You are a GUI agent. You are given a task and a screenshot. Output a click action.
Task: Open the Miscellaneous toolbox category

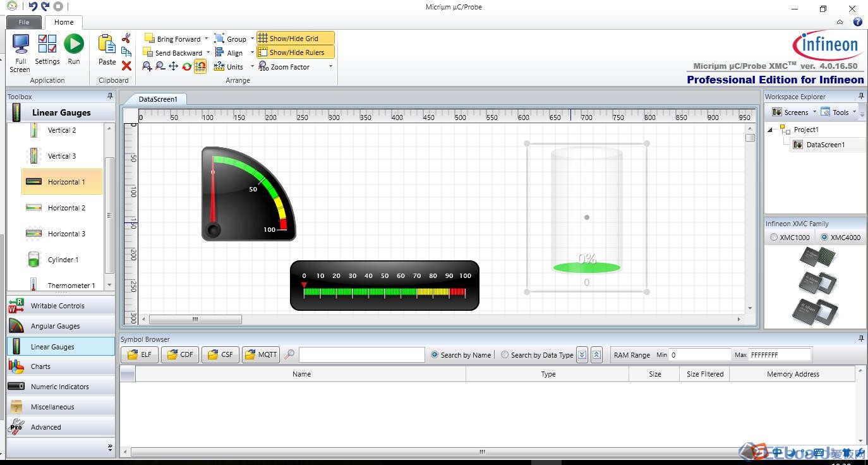(61, 407)
